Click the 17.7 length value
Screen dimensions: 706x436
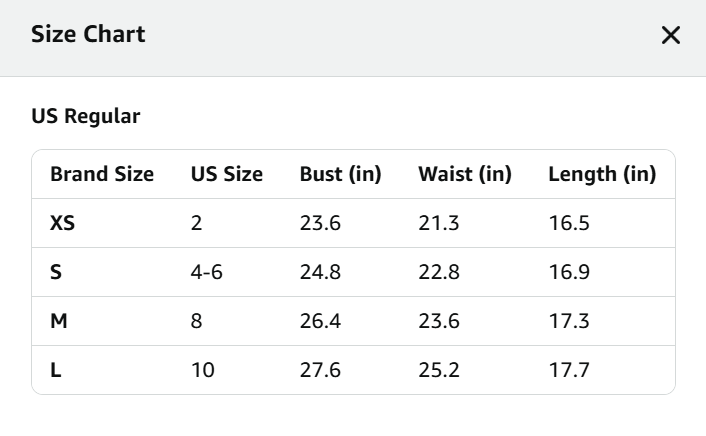pos(569,370)
